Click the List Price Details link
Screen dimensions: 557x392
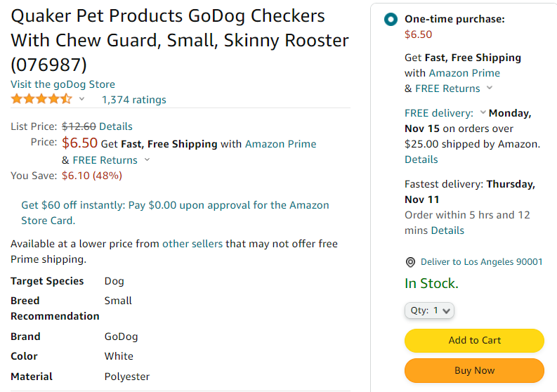116,126
